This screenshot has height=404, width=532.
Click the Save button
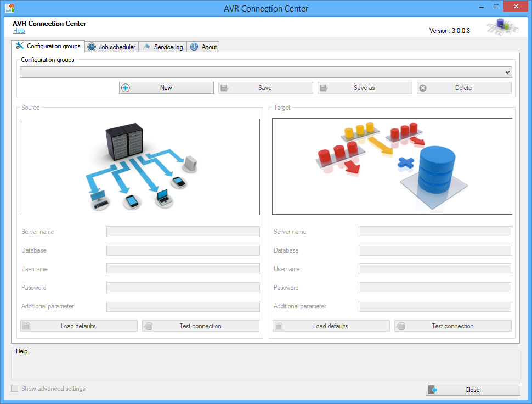tap(265, 88)
